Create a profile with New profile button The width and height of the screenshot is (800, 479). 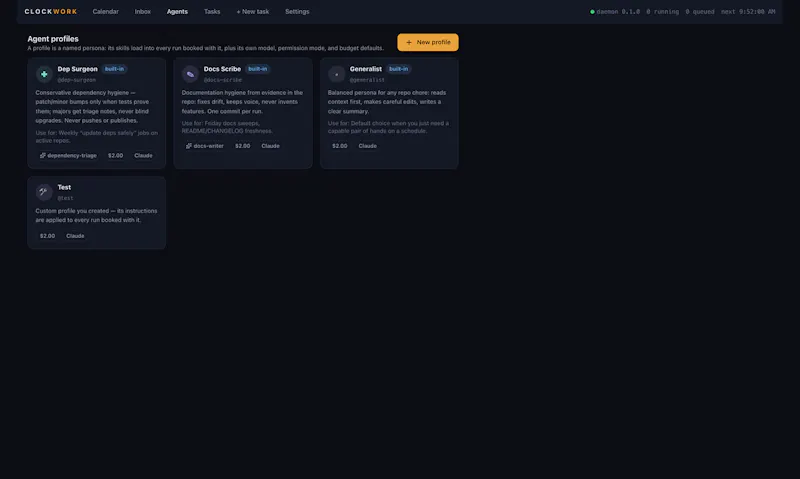point(428,42)
